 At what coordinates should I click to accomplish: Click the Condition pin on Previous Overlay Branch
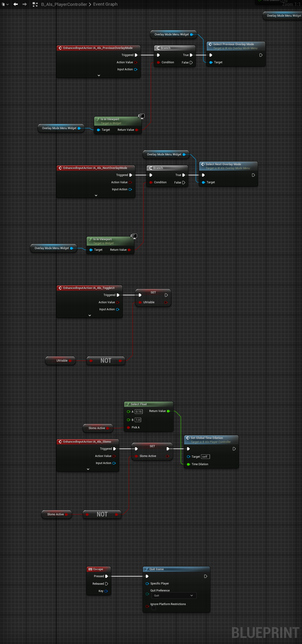coord(158,62)
